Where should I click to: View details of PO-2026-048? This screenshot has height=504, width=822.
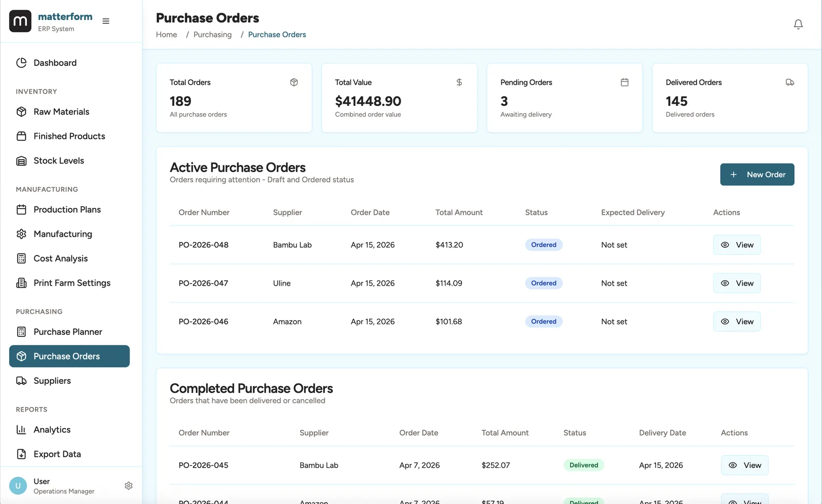pyautogui.click(x=737, y=245)
